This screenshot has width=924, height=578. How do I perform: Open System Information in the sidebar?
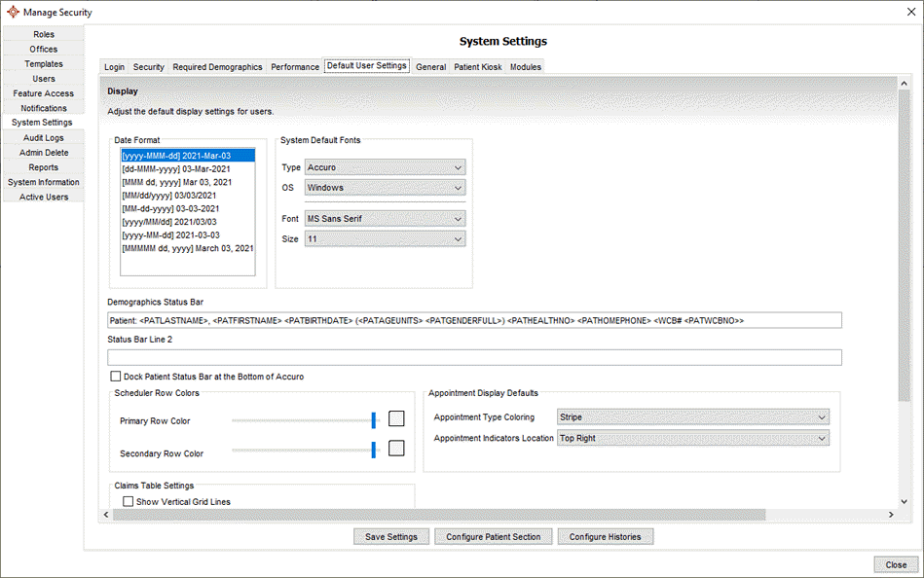coord(44,182)
